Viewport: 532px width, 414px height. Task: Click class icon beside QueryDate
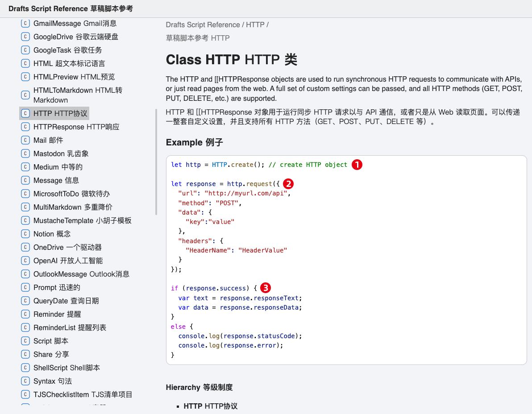[25, 301]
